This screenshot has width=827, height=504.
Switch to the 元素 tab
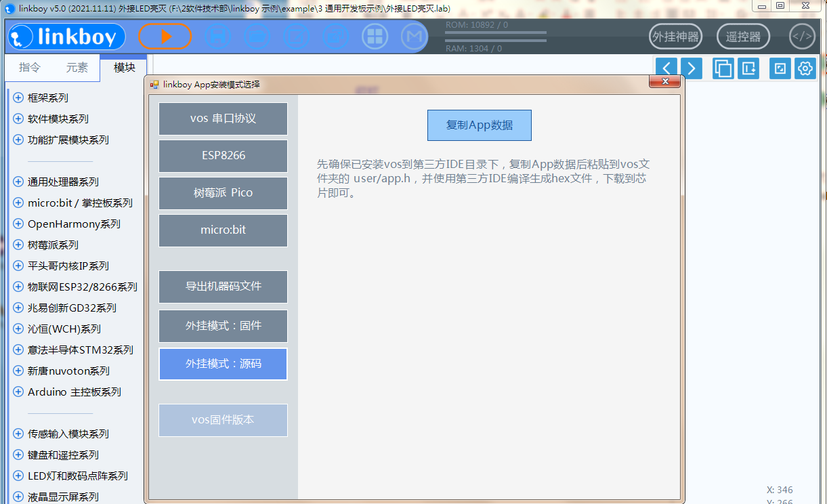77,68
